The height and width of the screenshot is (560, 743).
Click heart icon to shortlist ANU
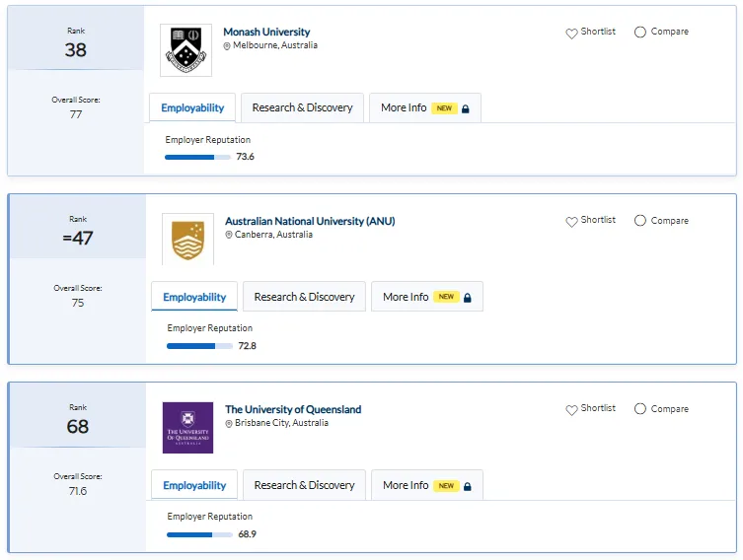click(x=571, y=222)
